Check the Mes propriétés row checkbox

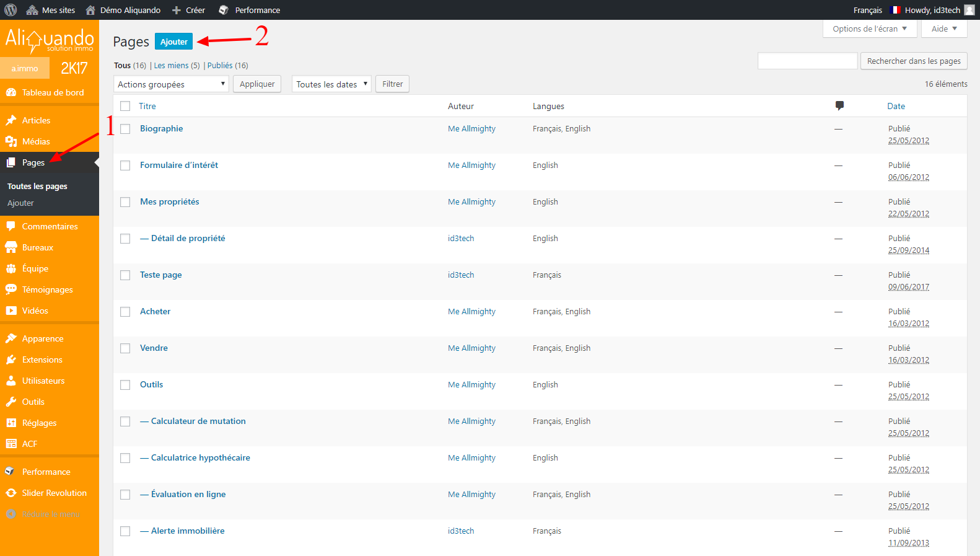click(x=125, y=202)
